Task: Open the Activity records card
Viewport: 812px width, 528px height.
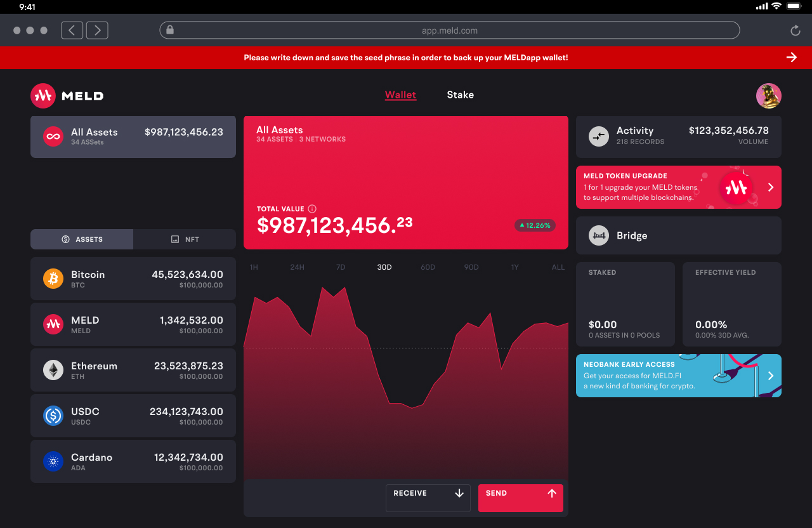Action: (679, 136)
